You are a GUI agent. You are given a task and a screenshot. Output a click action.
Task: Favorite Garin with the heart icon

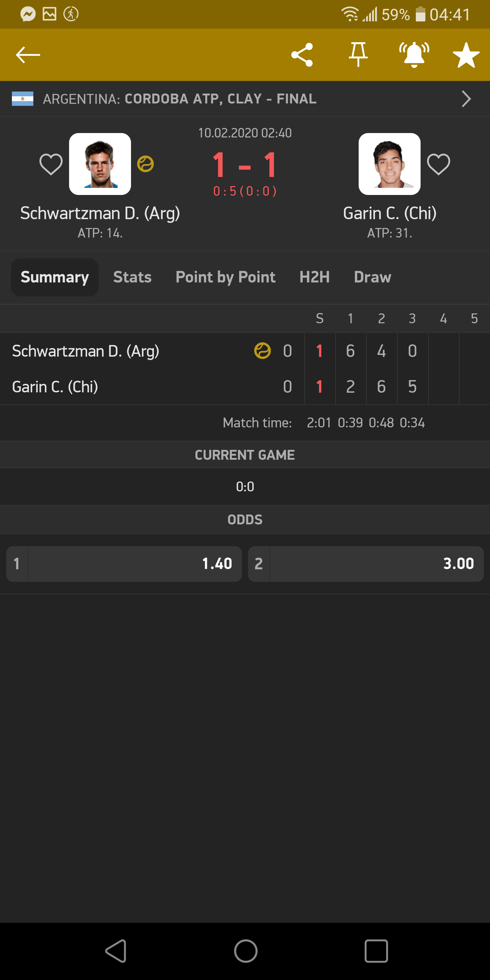(x=438, y=164)
